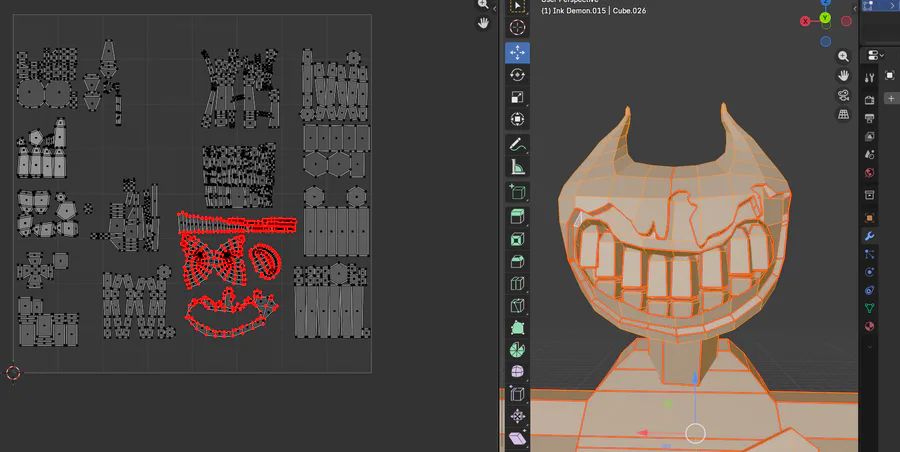
Task: Click the 3D viewport zoom magnifier
Action: (843, 56)
